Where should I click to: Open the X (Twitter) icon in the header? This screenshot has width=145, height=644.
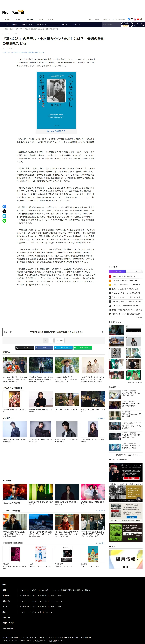[x=132, y=19]
